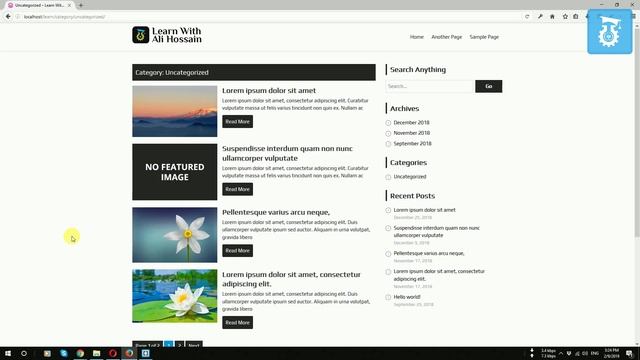This screenshot has width=640, height=360.
Task: Open the white daffodil post thumbnail
Action: (175, 235)
